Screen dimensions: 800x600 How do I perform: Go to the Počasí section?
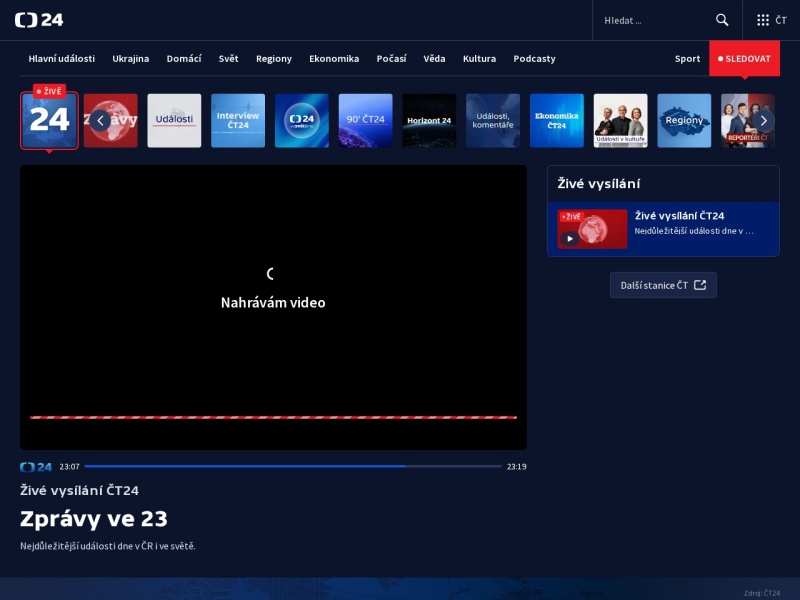pyautogui.click(x=391, y=59)
